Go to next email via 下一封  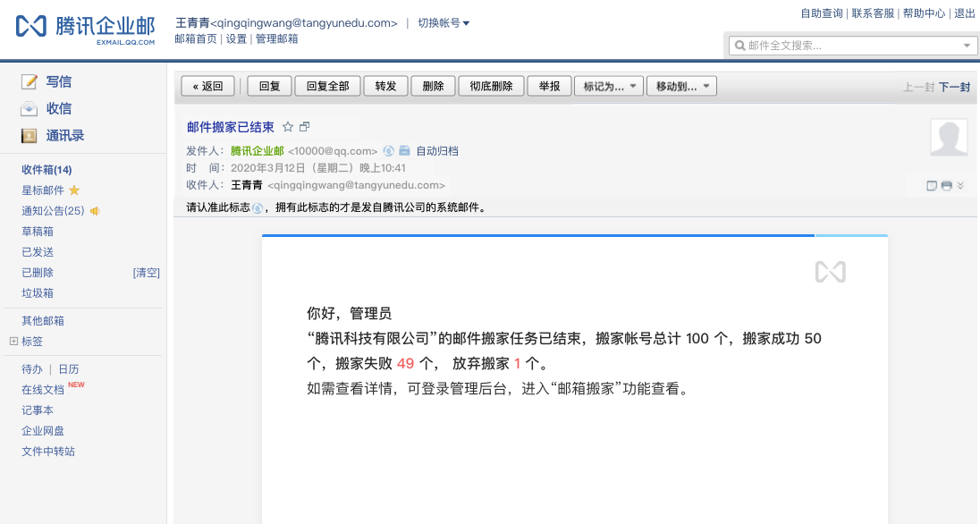[954, 87]
